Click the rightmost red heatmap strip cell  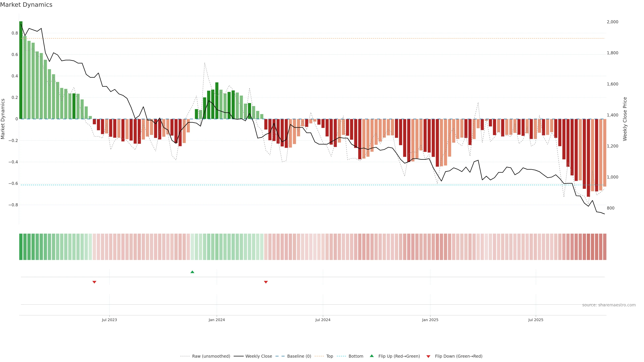(604, 247)
